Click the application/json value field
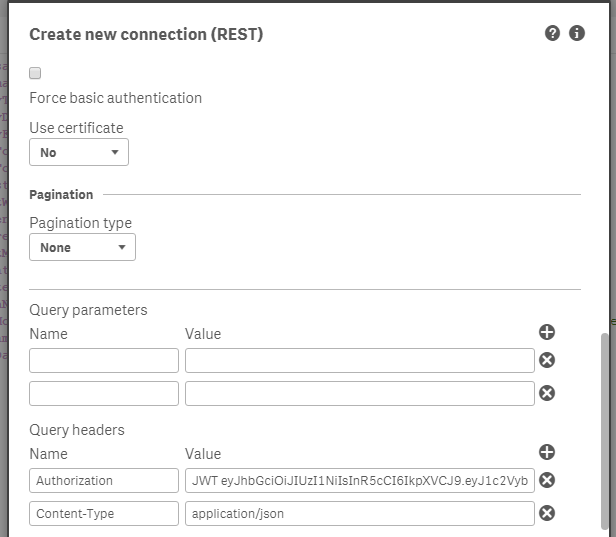This screenshot has width=616, height=537. (x=360, y=513)
